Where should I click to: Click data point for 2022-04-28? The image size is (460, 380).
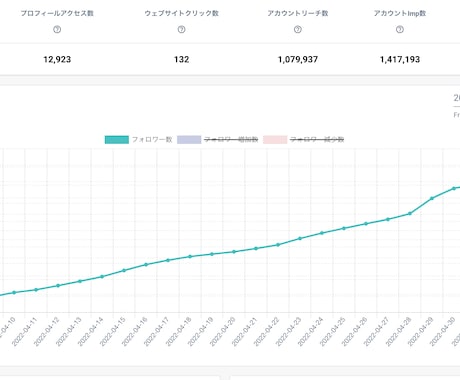coord(410,213)
